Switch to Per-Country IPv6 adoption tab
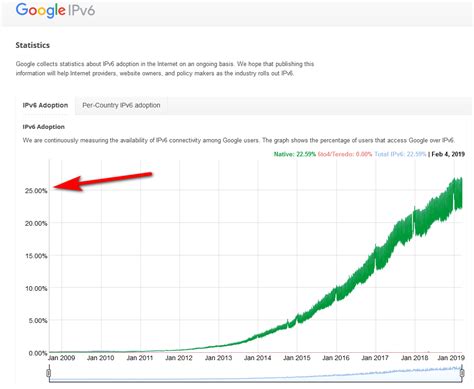 (121, 105)
